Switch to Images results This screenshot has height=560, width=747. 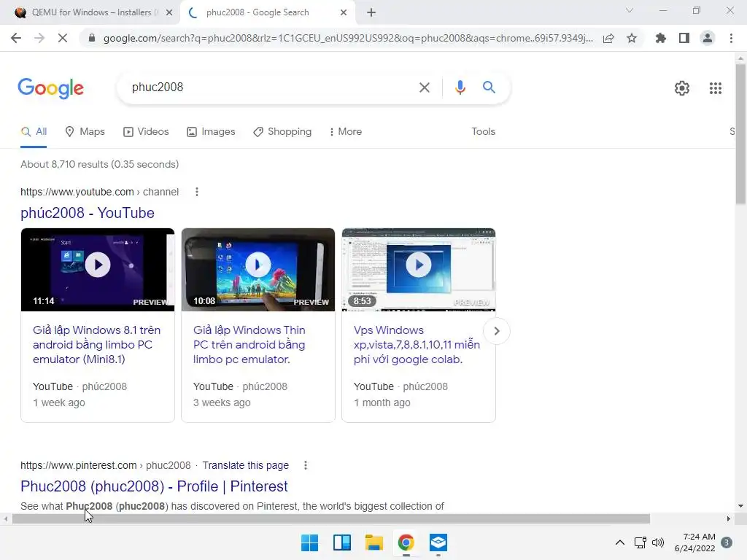tap(211, 132)
